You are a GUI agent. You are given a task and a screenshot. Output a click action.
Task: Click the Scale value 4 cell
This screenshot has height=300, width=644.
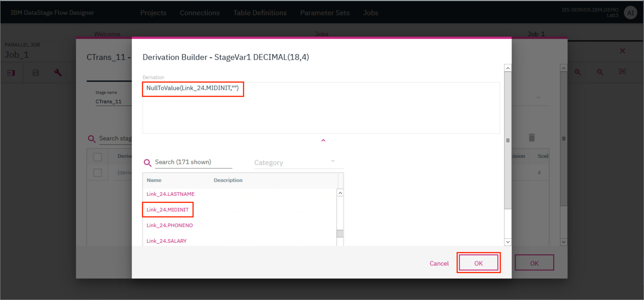click(x=539, y=173)
